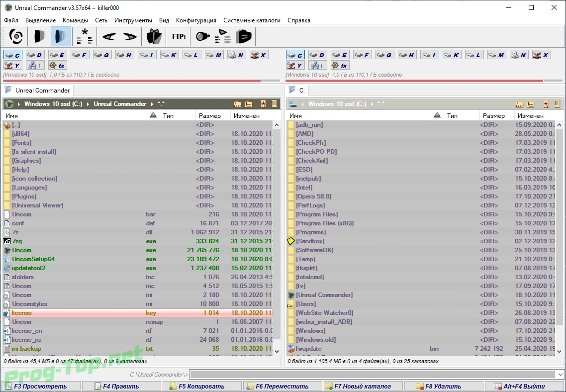Select [Program Files (x86)] folder in right panel
Image resolution: width=566 pixels, height=392 pixels.
(x=422, y=223)
